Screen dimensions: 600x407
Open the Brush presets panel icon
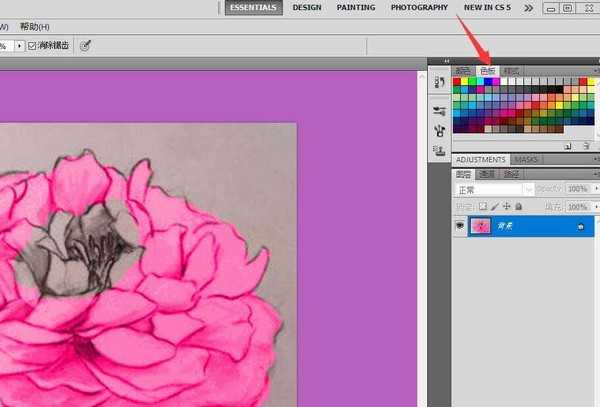tap(440, 111)
